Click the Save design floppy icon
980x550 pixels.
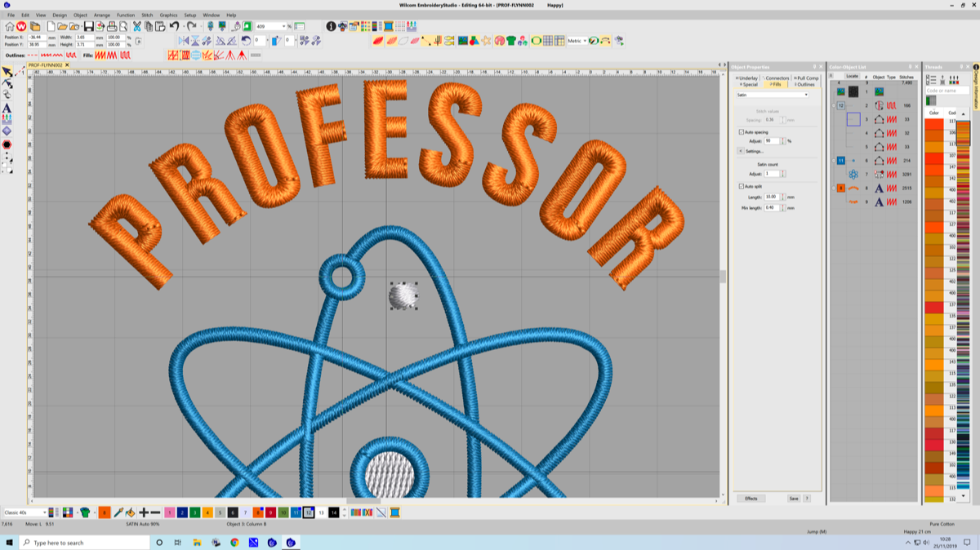[x=88, y=27]
